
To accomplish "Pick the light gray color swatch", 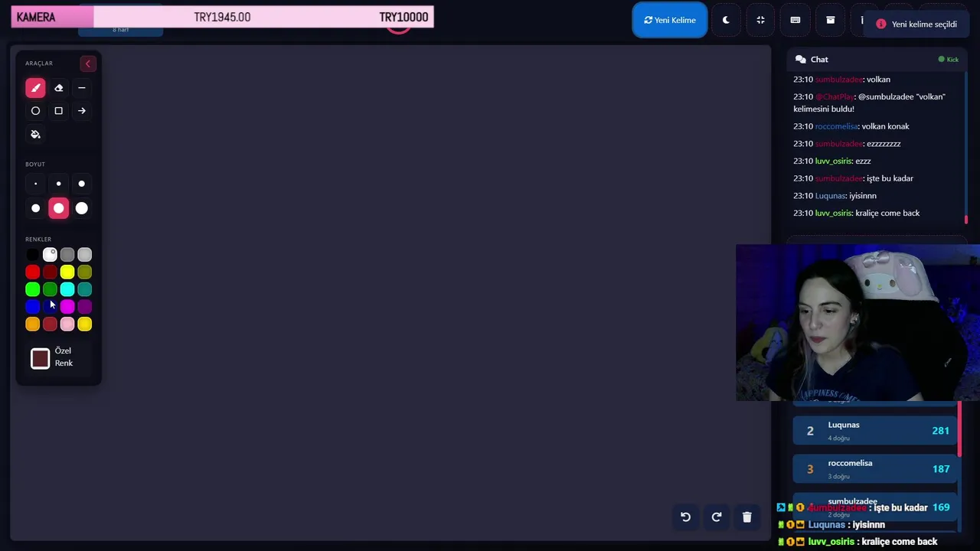I will pos(85,255).
